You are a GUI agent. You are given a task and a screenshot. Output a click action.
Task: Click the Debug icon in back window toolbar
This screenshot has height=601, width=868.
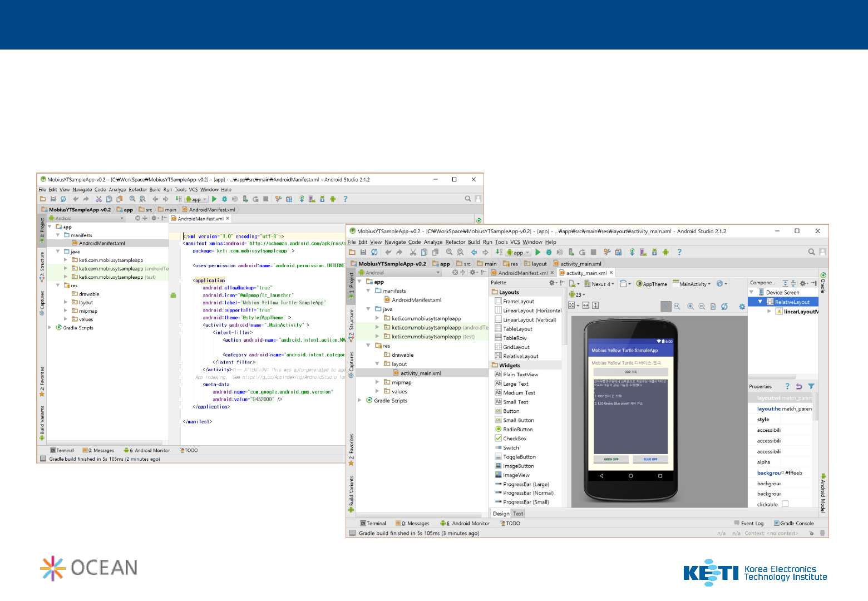[225, 199]
